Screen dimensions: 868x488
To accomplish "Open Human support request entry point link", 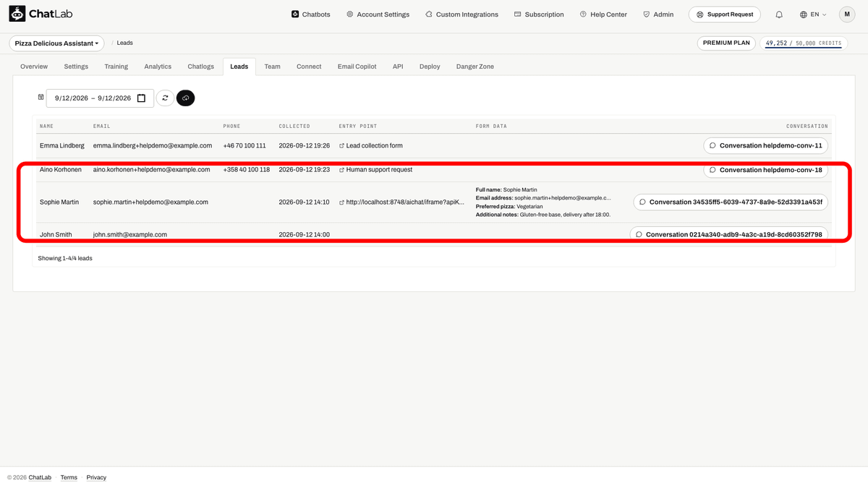I will point(375,170).
